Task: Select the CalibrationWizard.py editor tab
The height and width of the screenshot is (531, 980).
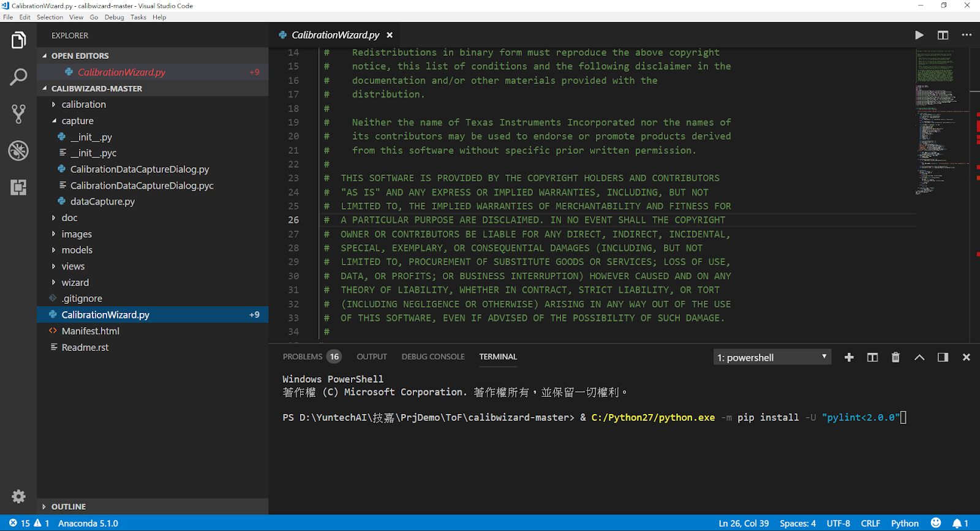Action: click(334, 35)
